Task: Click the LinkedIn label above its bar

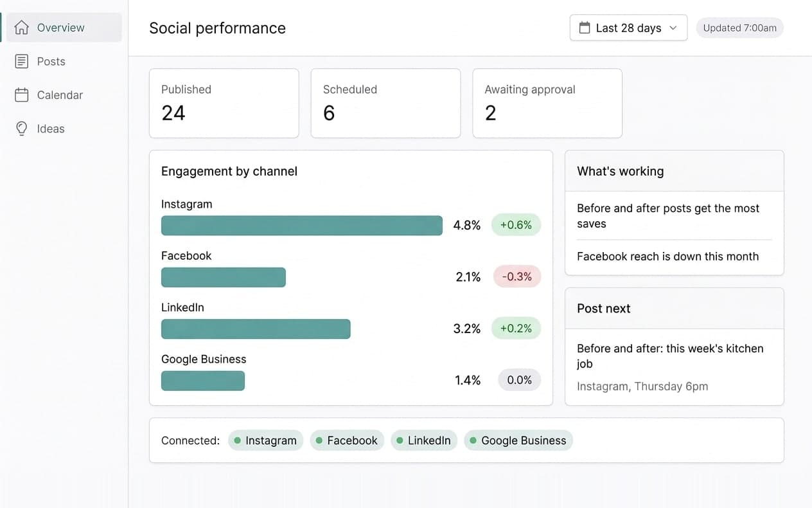Action: click(x=182, y=307)
